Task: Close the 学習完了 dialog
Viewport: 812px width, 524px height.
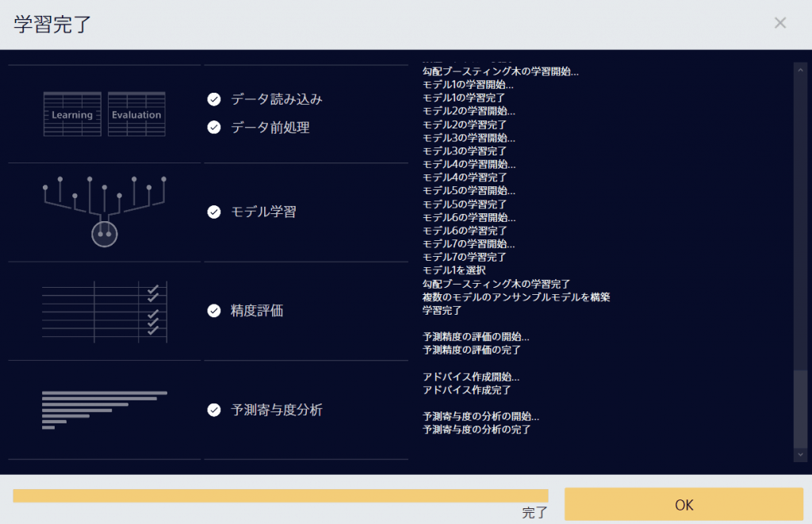Action: (780, 23)
